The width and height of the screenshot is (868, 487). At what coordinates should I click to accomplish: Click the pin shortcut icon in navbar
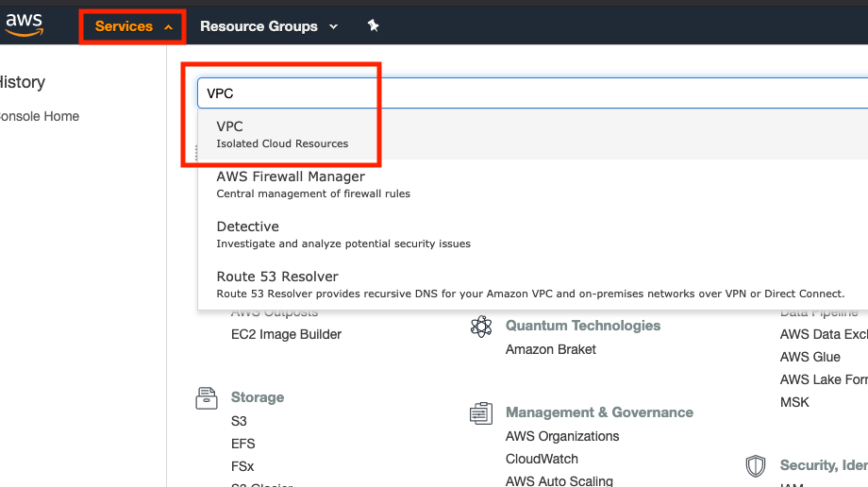[x=374, y=26]
